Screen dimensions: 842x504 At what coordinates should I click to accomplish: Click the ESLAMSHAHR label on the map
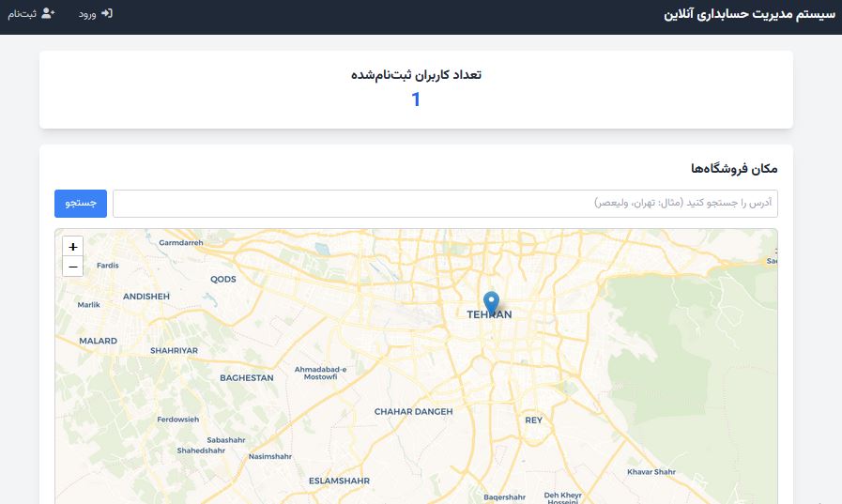339,481
